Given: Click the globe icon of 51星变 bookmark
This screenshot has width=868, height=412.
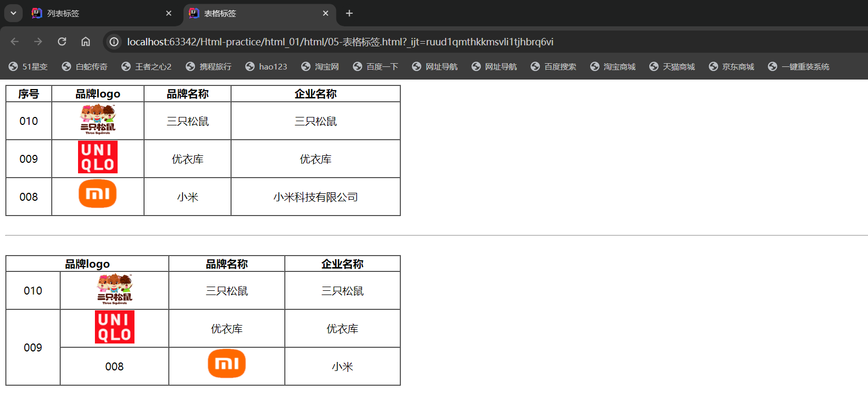Looking at the screenshot, I should (13, 66).
